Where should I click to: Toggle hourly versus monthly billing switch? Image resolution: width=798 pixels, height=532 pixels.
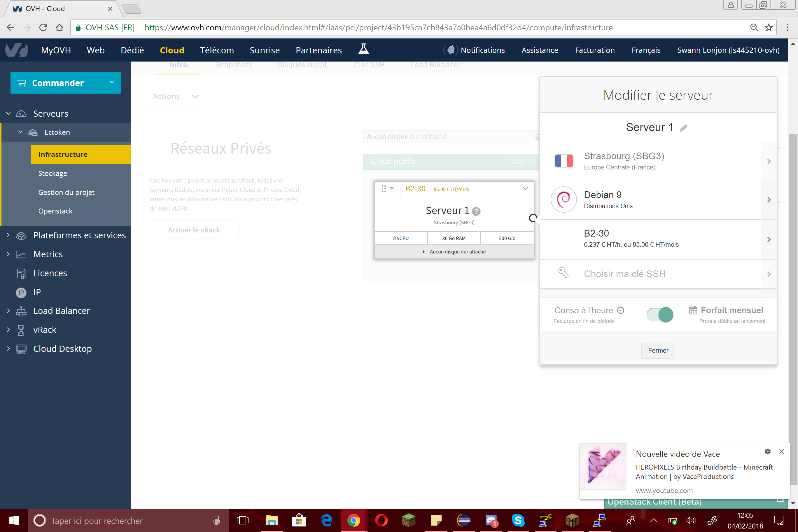pos(659,314)
